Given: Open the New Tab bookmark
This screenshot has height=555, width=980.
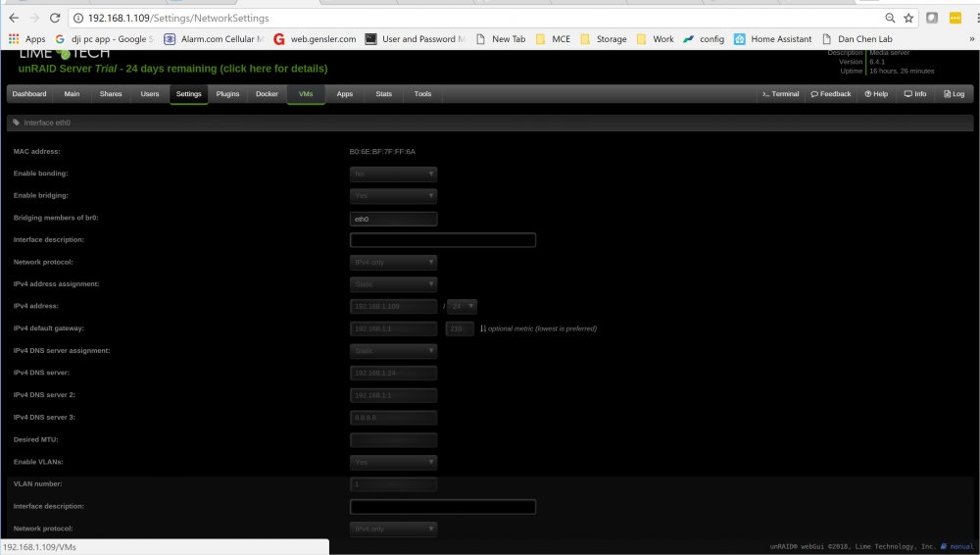Looking at the screenshot, I should point(501,39).
